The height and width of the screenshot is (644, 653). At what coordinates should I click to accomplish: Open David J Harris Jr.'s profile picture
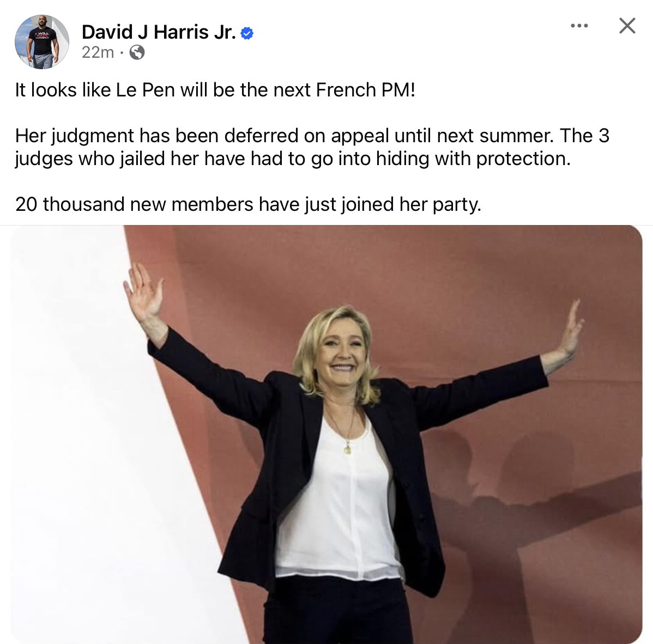41,42
